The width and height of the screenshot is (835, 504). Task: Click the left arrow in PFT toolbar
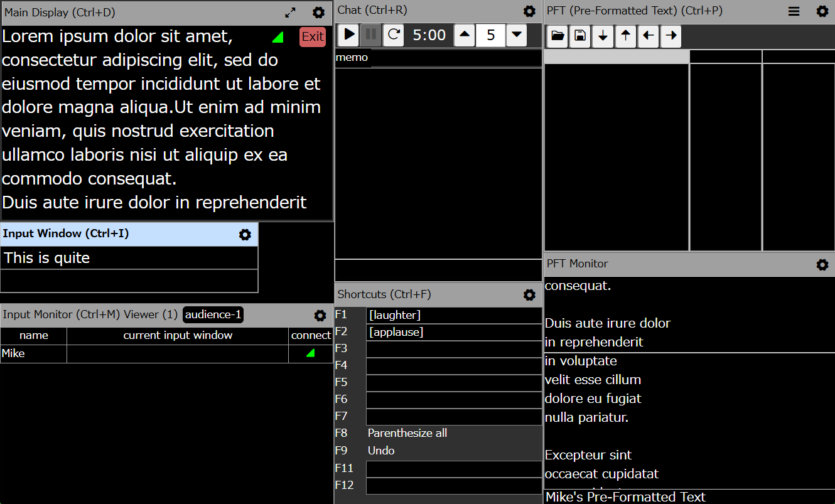pos(648,36)
